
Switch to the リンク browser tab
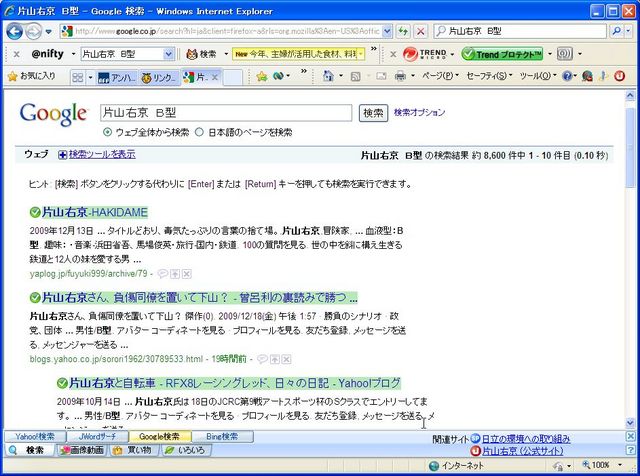(160, 77)
